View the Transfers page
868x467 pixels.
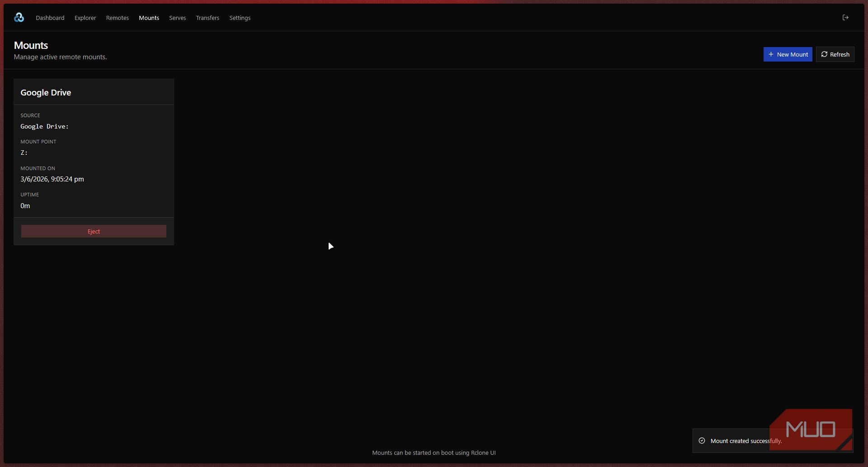[x=208, y=18]
